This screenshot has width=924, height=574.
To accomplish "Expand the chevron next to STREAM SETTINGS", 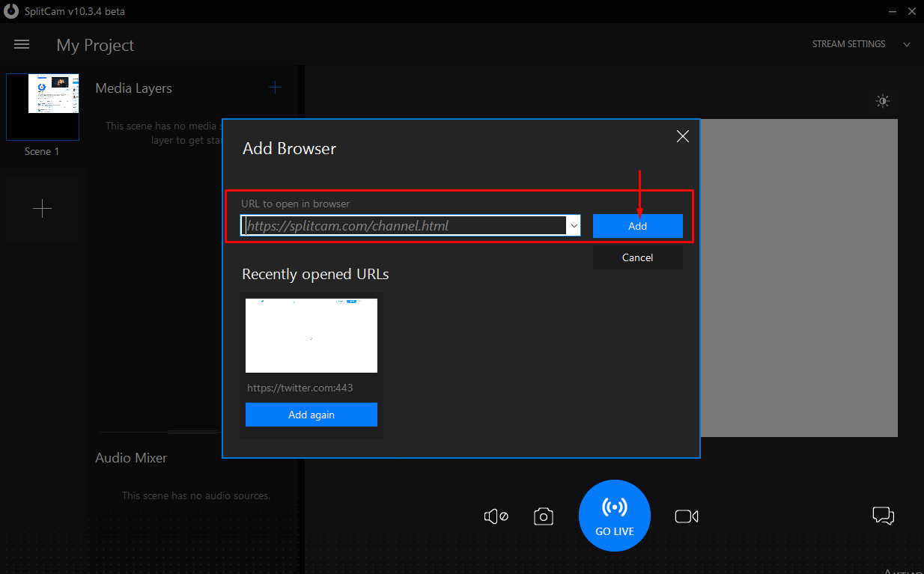I will click(x=906, y=44).
